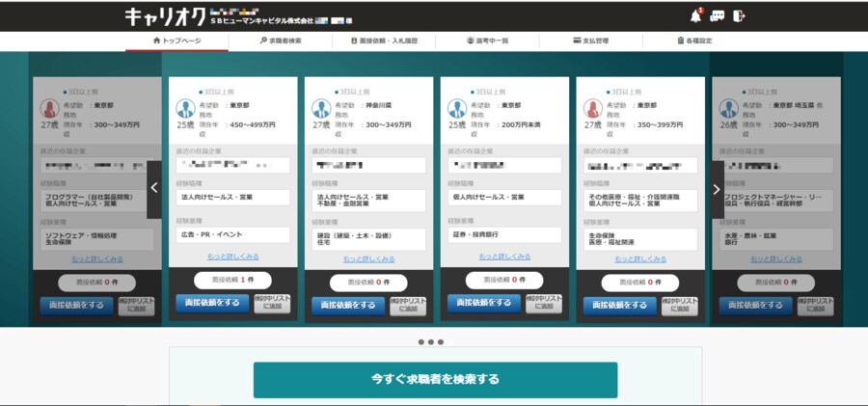Viewport: 868px width, 406px height.
Task: Select the middle carousel pagination dot
Action: click(431, 342)
